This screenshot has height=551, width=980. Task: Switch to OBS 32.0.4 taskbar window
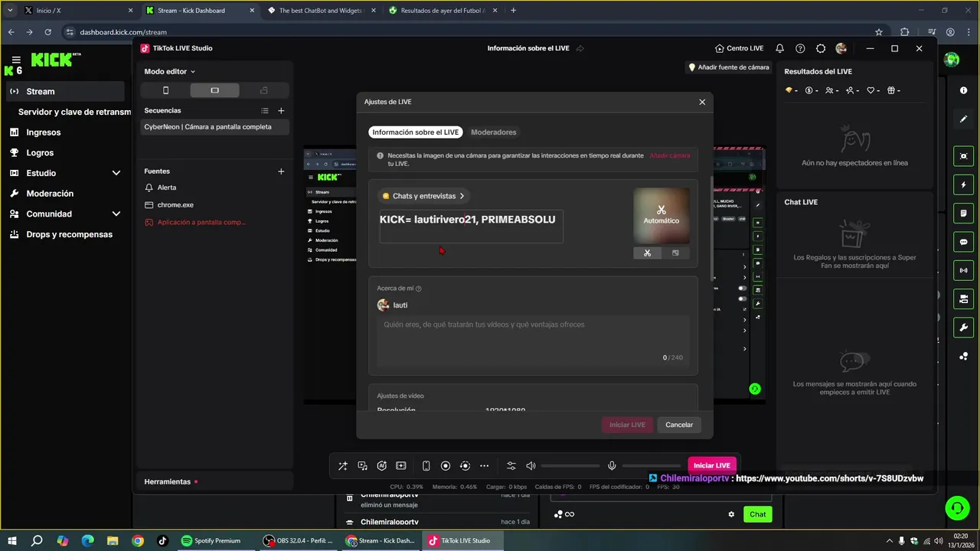click(x=299, y=540)
